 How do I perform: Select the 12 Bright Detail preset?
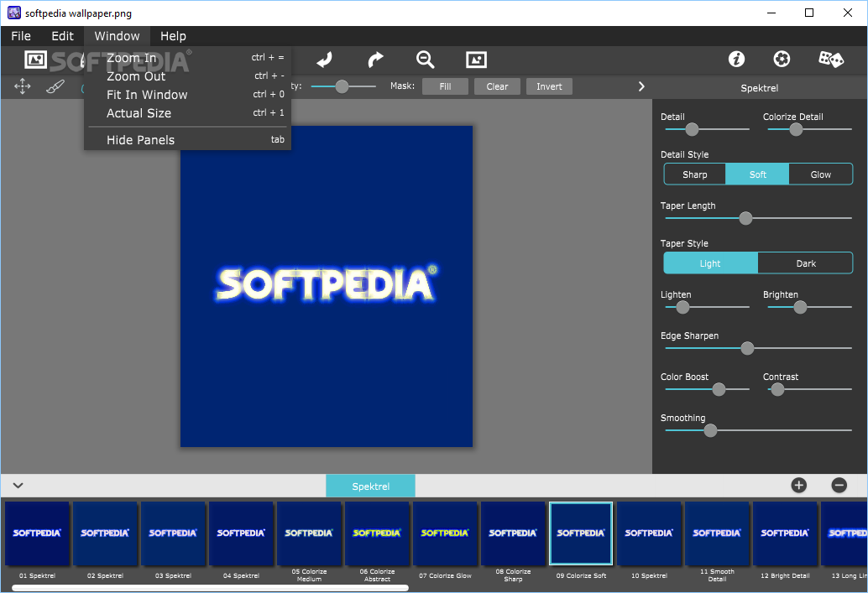(785, 533)
